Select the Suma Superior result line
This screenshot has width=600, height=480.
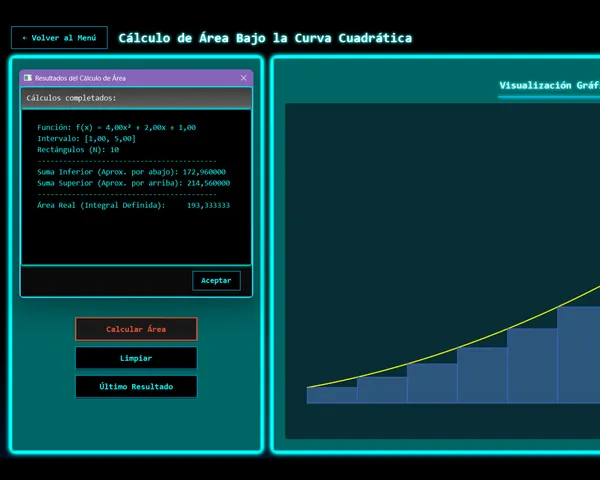click(134, 183)
